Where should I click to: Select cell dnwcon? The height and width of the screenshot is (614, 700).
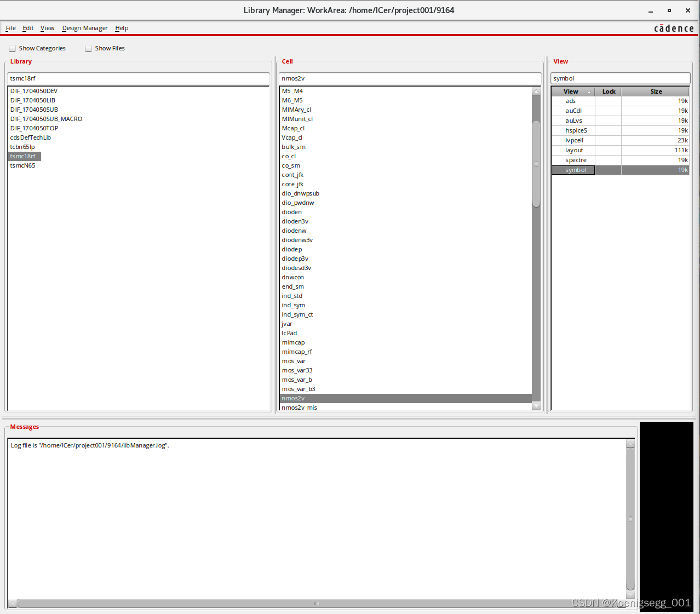(x=292, y=277)
